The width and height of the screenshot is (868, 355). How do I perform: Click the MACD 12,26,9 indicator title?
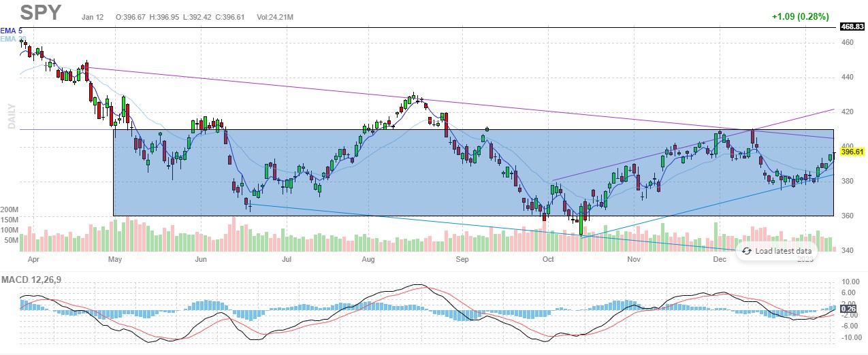pos(29,280)
